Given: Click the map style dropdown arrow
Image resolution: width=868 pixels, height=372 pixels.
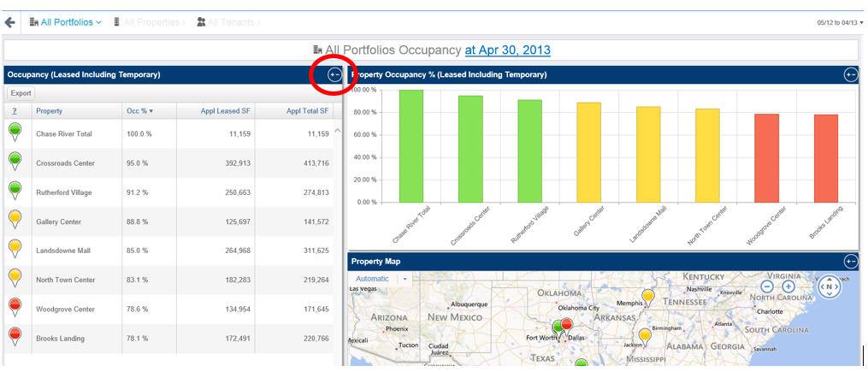Looking at the screenshot, I should (x=404, y=279).
